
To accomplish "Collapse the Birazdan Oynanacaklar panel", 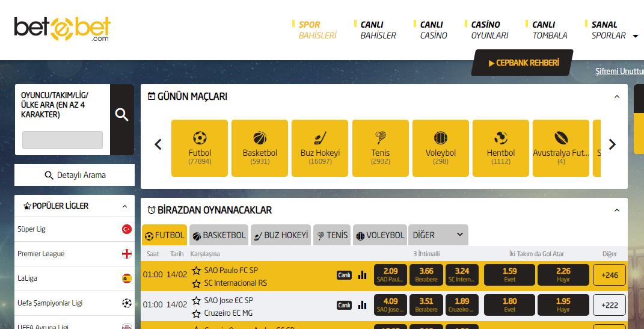I will point(616,211).
